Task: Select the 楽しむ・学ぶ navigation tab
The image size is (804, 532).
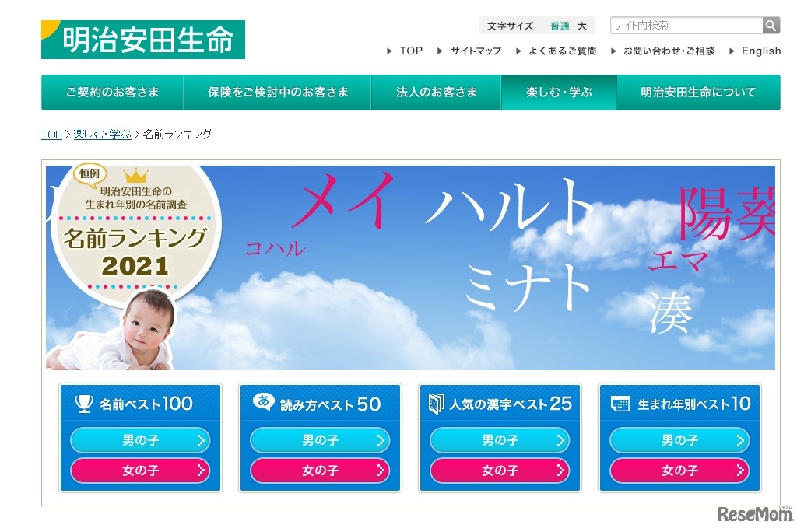Action: coord(559,93)
